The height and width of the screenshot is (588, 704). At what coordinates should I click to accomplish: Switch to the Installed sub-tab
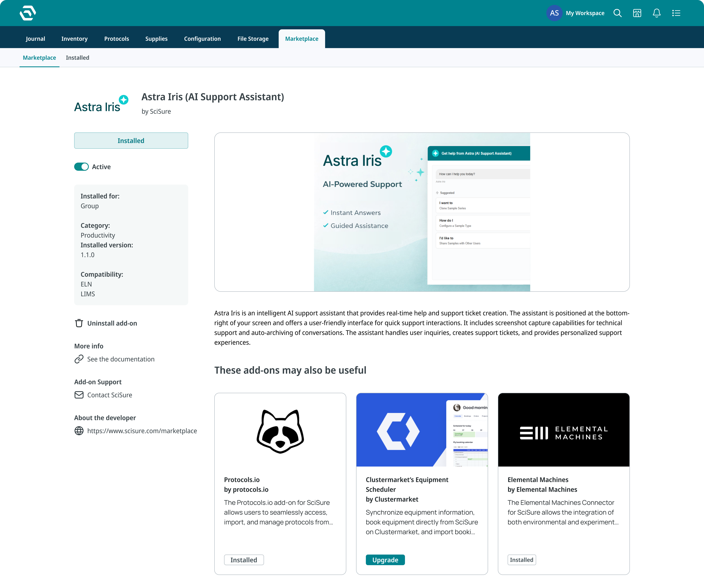click(x=77, y=58)
